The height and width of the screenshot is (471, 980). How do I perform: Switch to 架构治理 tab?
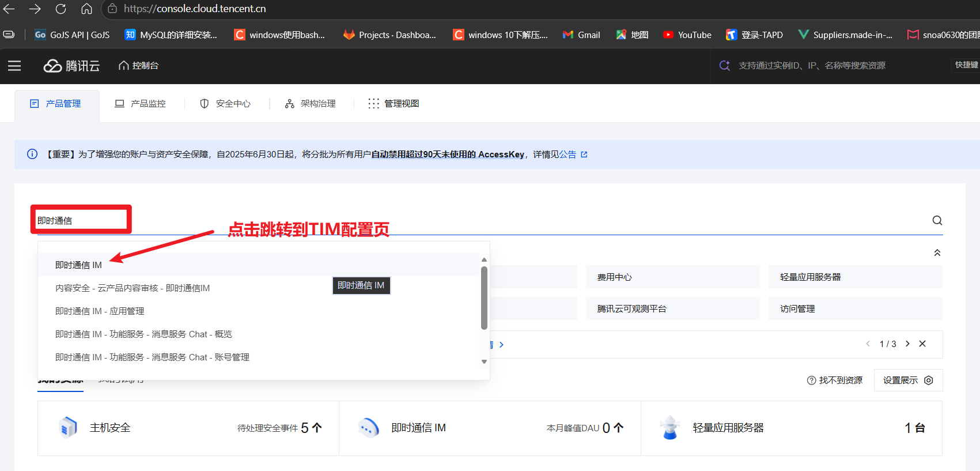click(310, 104)
